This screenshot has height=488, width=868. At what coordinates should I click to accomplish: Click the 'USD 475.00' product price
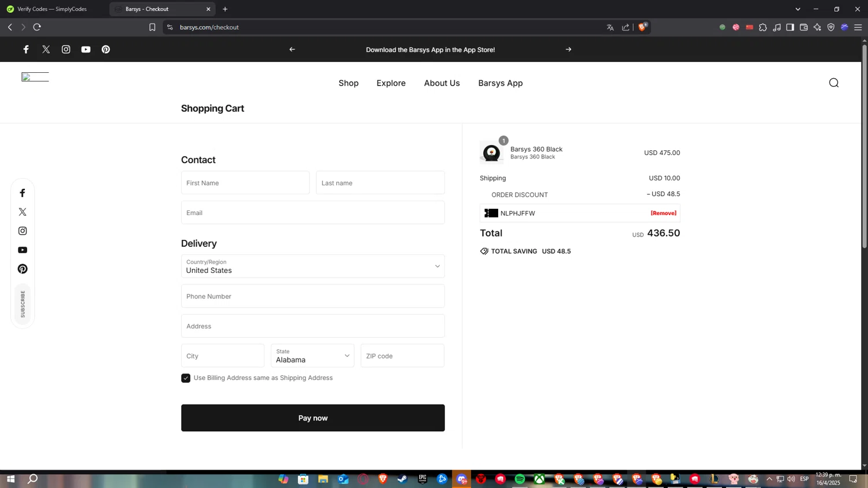(662, 153)
